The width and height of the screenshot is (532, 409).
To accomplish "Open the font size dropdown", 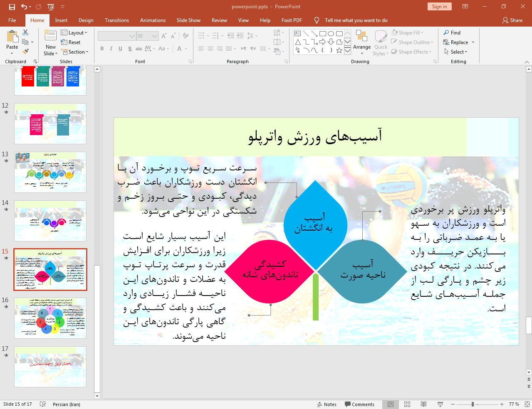I will 154,36.
